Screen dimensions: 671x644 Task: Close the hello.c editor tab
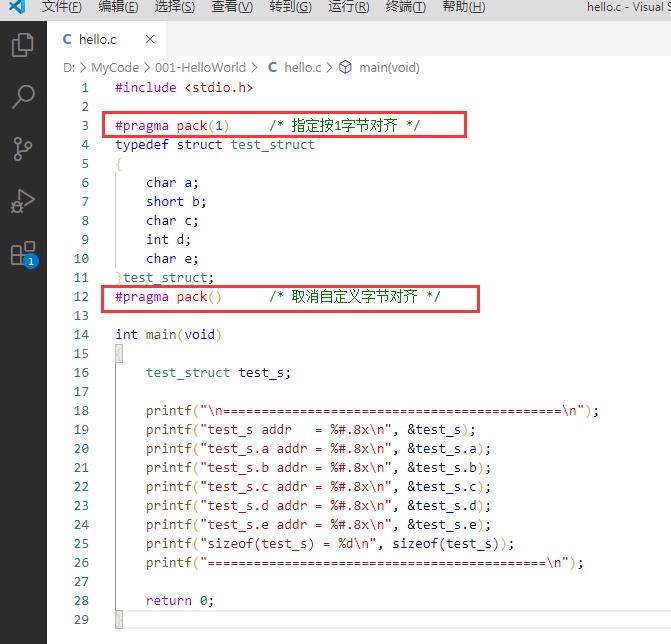pyautogui.click(x=150, y=39)
